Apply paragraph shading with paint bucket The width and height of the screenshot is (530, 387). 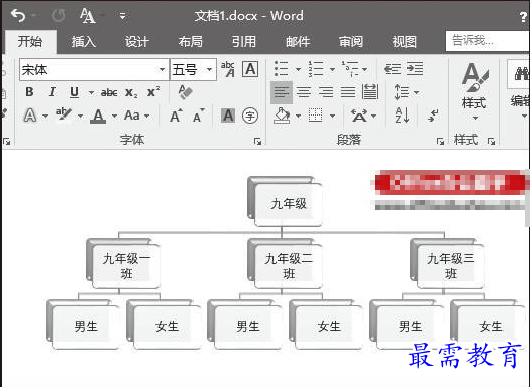[x=282, y=116]
